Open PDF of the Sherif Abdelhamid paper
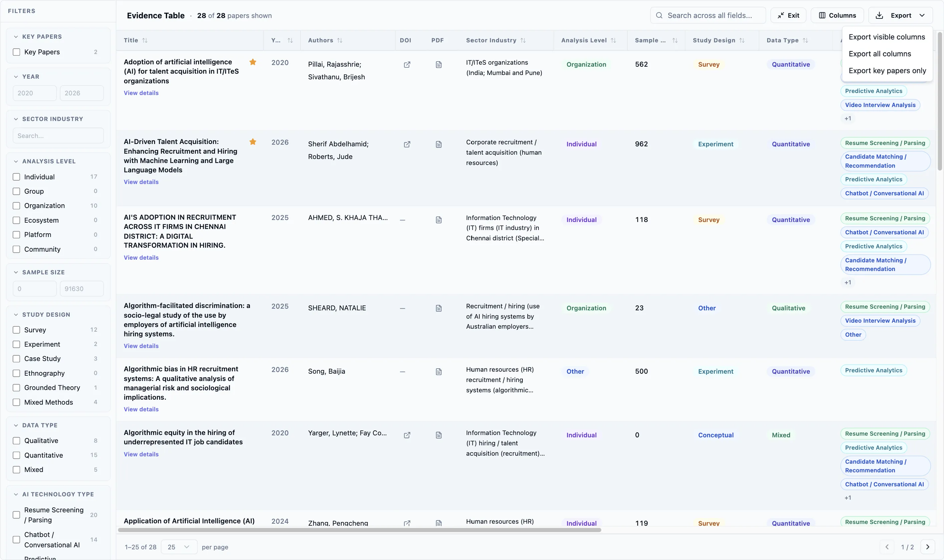The image size is (944, 560). click(x=438, y=144)
